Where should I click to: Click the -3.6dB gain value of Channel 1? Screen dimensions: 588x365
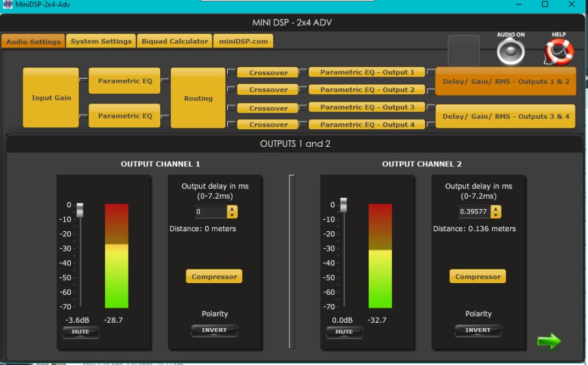click(x=77, y=320)
